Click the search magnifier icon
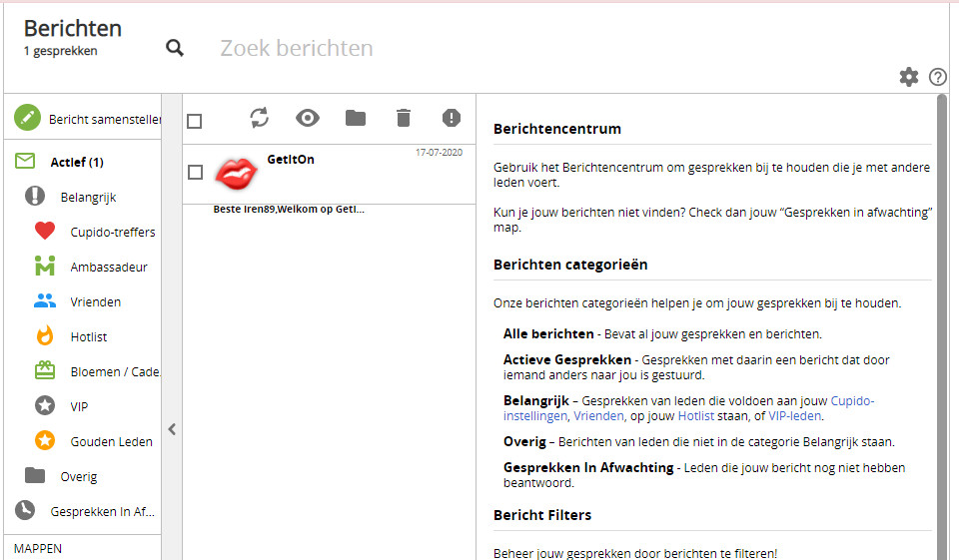Screen dimensions: 959x560 (175, 48)
